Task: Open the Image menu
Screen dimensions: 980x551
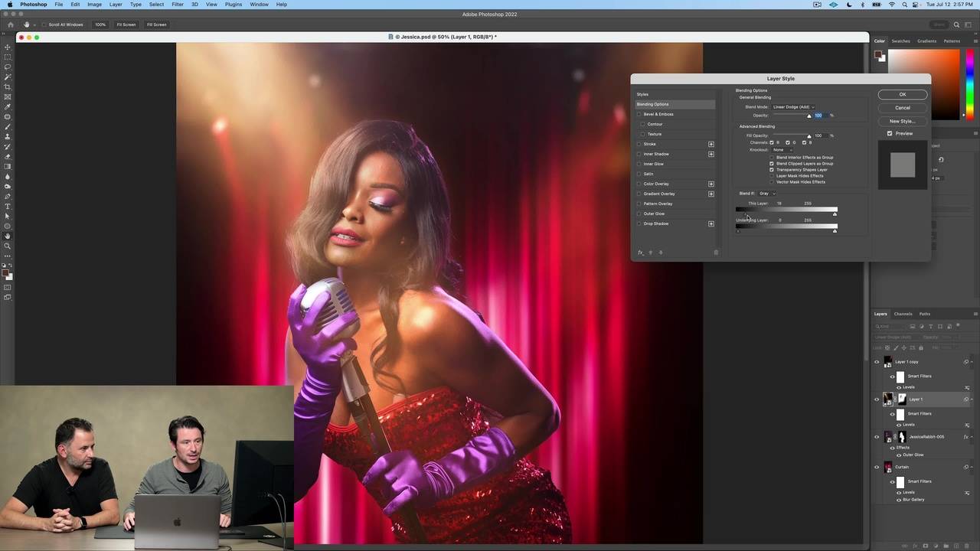Action: tap(94, 5)
